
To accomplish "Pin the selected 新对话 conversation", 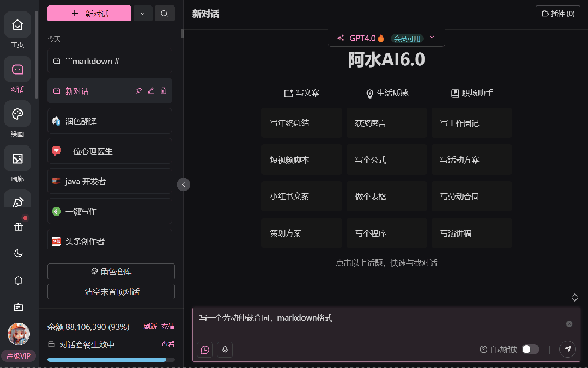I will pos(139,91).
